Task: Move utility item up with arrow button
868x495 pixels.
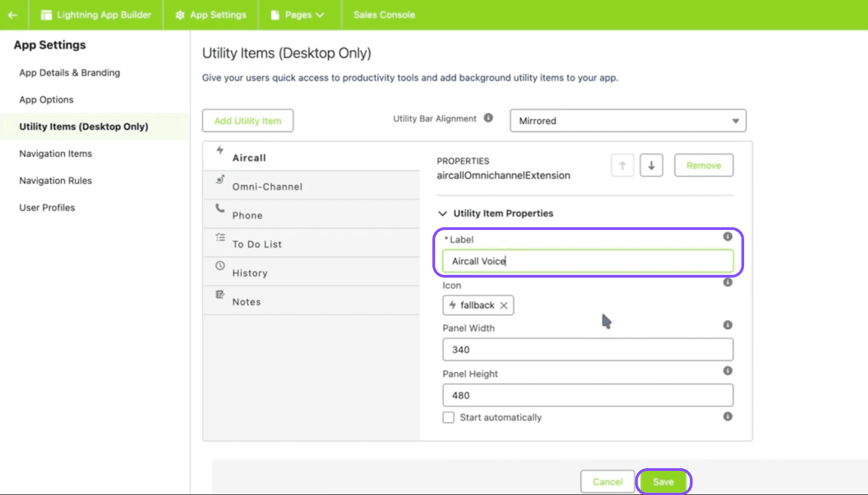Action: 623,165
